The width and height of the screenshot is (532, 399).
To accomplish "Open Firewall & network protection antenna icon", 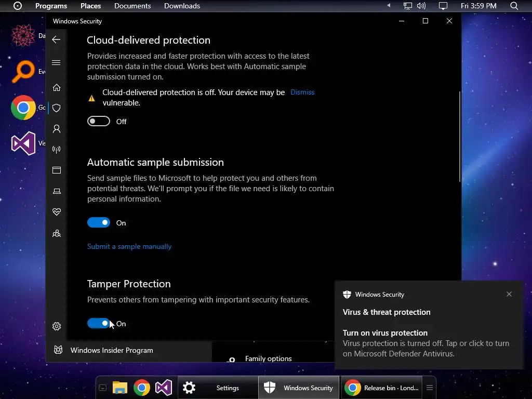I will 57,149.
